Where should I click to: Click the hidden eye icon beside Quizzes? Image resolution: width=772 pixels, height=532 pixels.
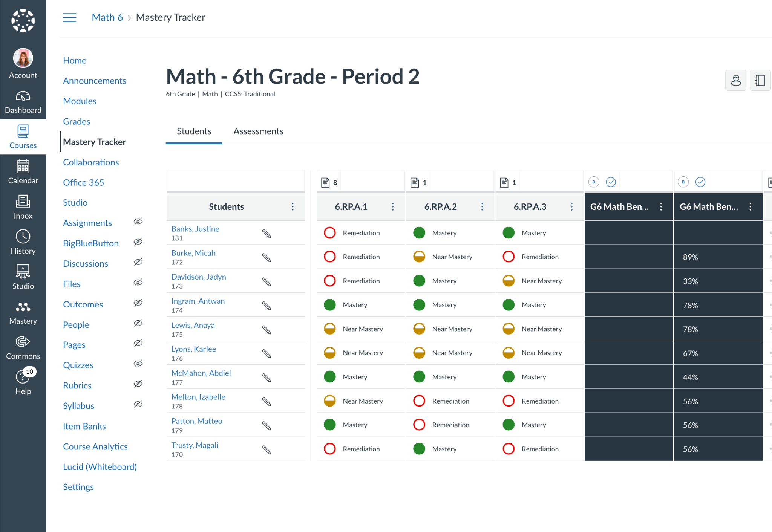click(138, 364)
